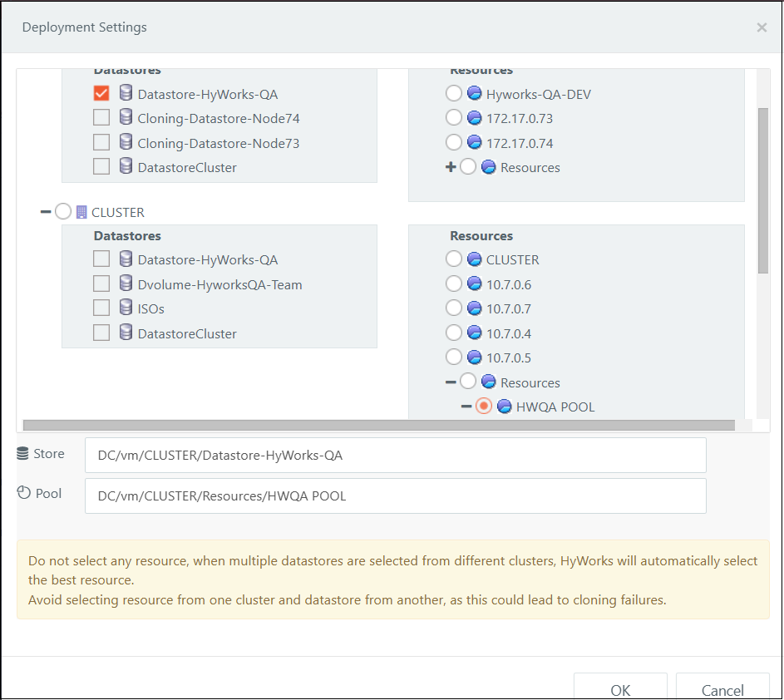Click the resource pool icon beside 172.17.0.74
Screen dimensions: 784x700
coord(474,142)
